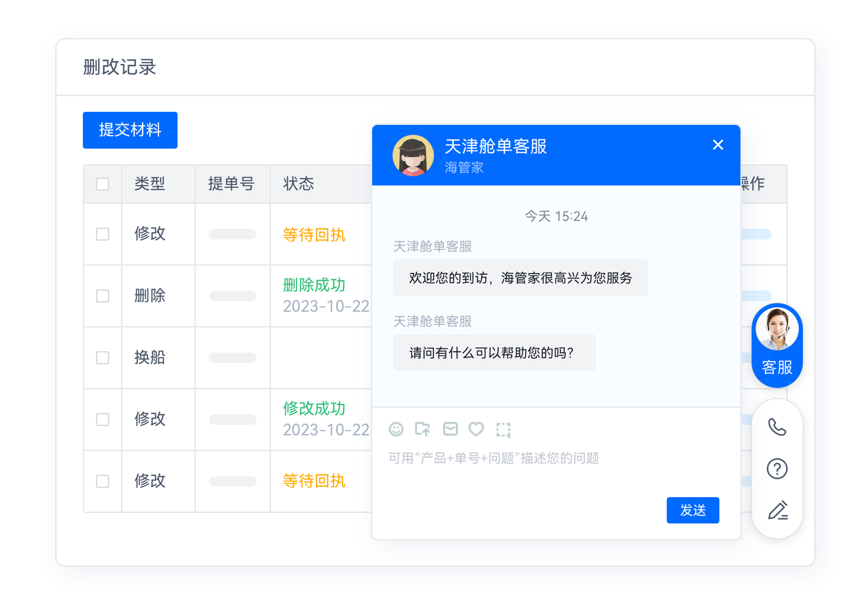Check the first 修改 row checkbox
This screenshot has height=605, width=868.
coord(103,234)
